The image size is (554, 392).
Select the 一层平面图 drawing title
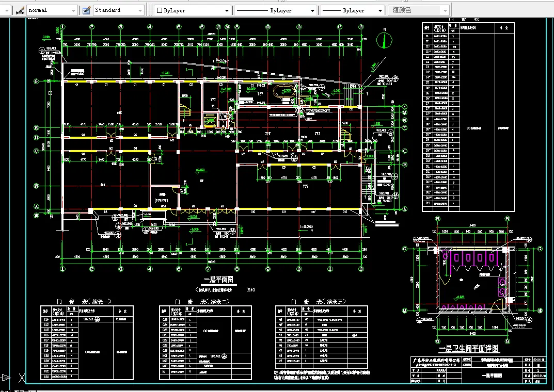(x=219, y=280)
